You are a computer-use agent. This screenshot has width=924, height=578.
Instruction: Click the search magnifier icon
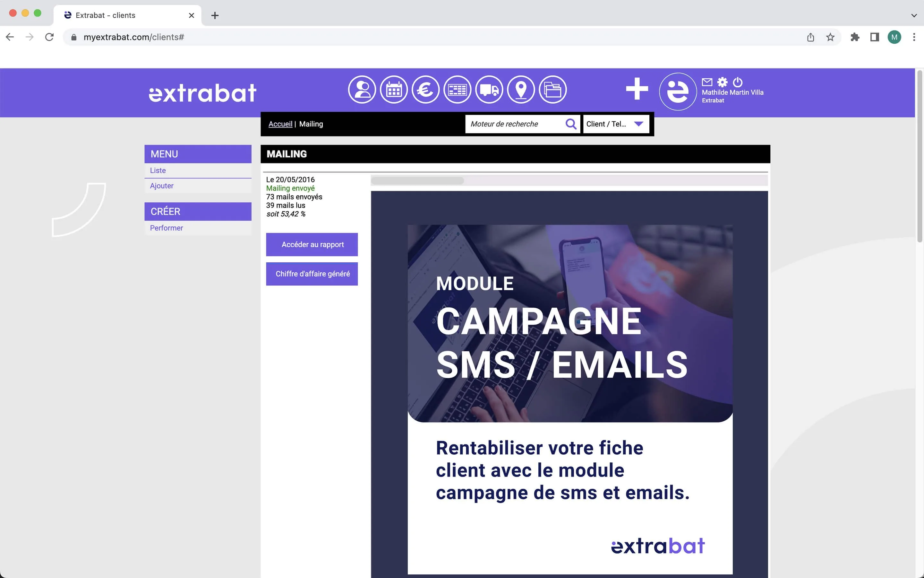(x=571, y=124)
